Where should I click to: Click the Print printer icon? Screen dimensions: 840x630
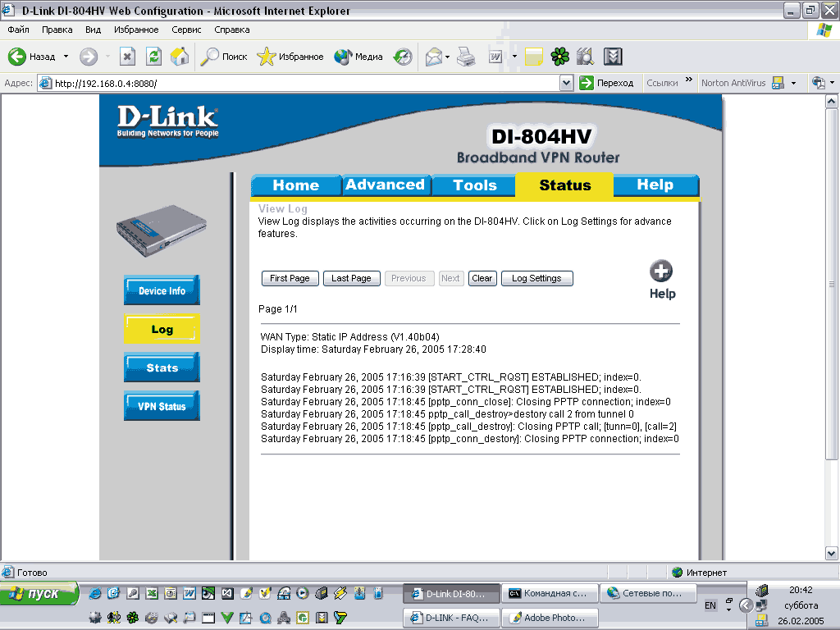click(466, 57)
